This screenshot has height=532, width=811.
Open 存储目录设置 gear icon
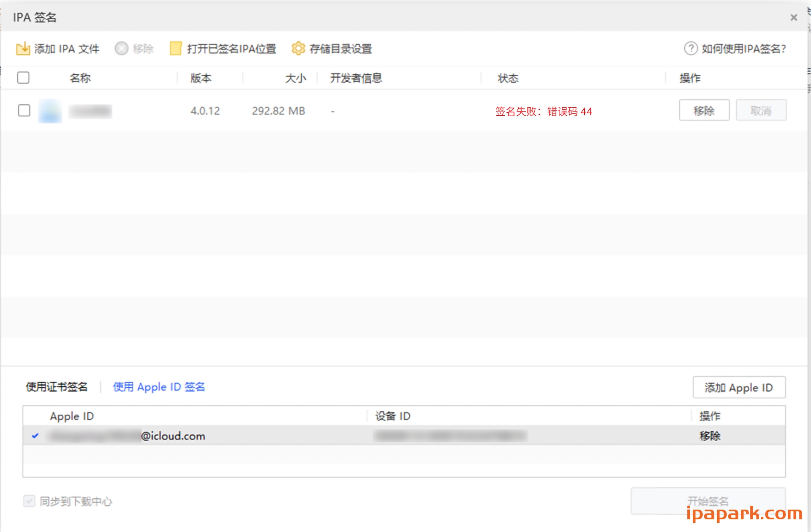[299, 49]
